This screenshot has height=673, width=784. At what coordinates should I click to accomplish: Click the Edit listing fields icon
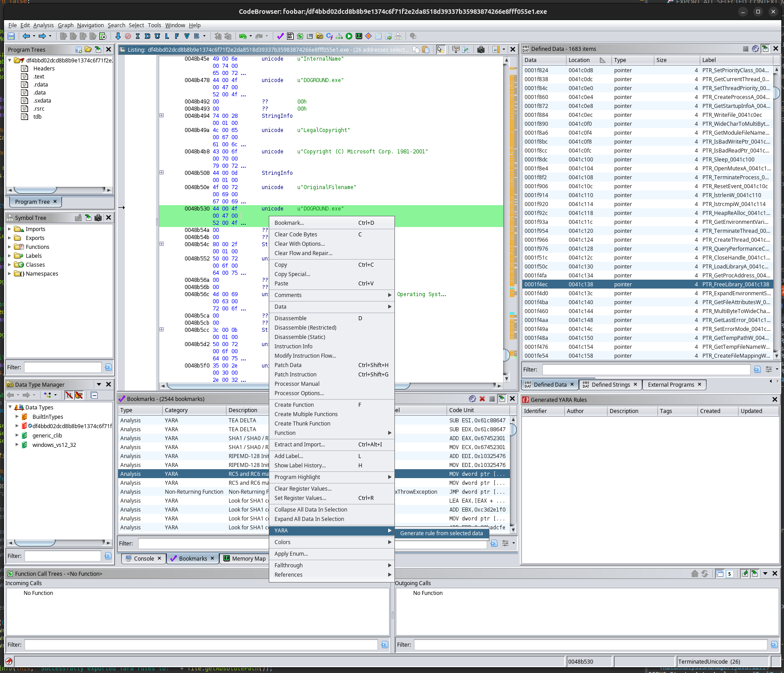click(x=456, y=50)
